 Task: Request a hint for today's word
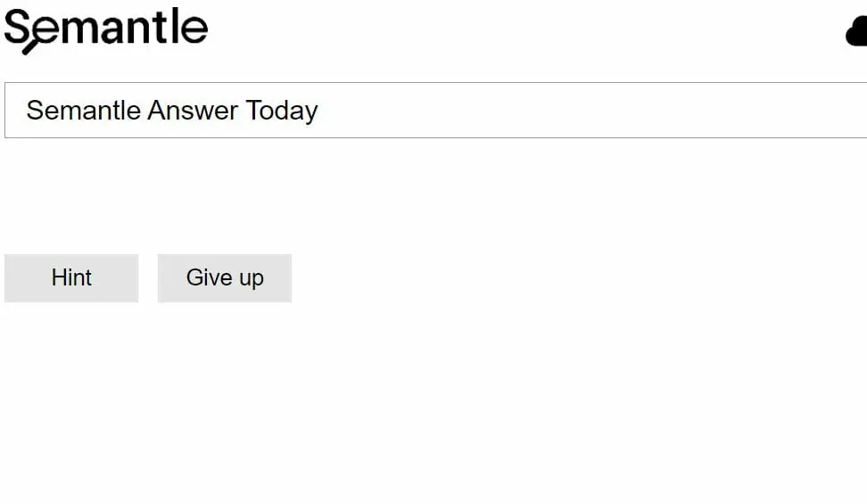coord(71,277)
